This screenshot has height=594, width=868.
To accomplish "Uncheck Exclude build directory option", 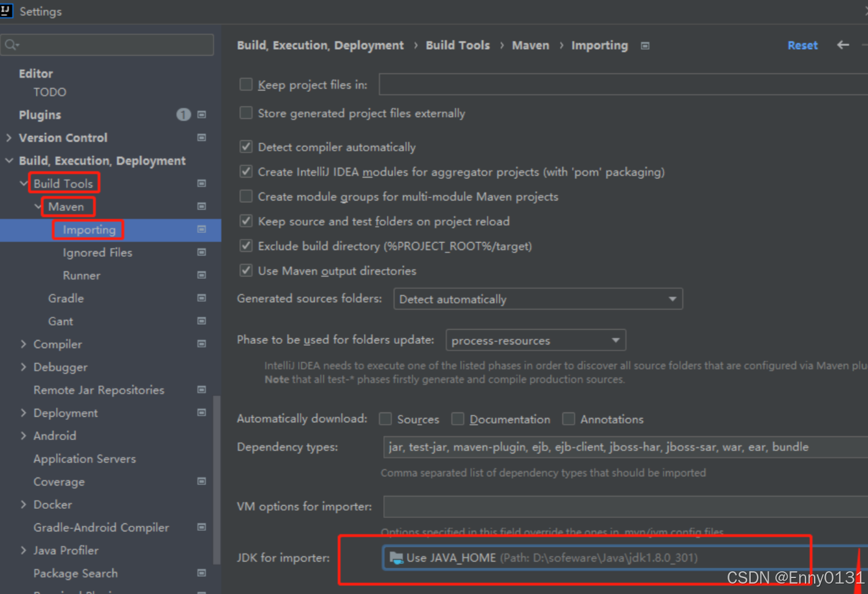I will coord(246,246).
